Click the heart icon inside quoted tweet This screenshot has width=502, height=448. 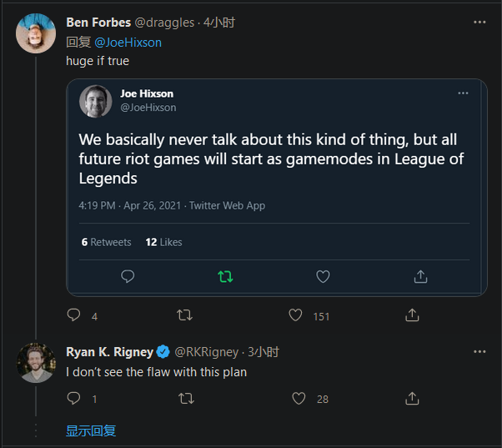323,276
